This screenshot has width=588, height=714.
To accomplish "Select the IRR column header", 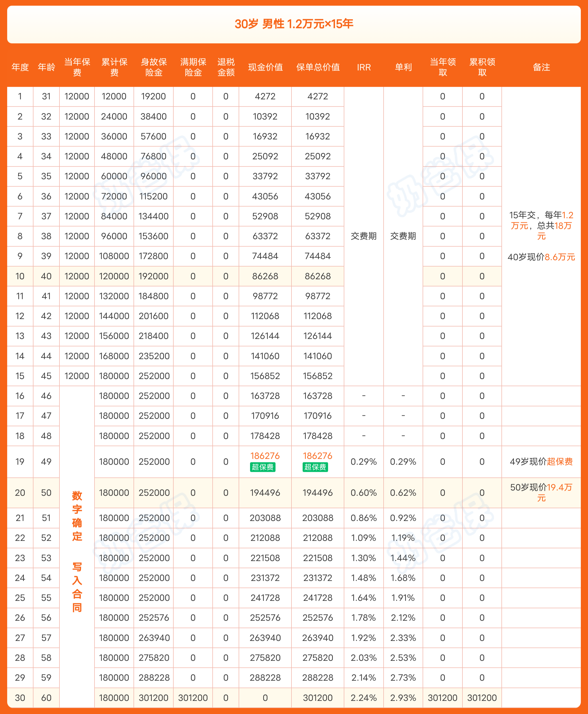I will (x=363, y=68).
